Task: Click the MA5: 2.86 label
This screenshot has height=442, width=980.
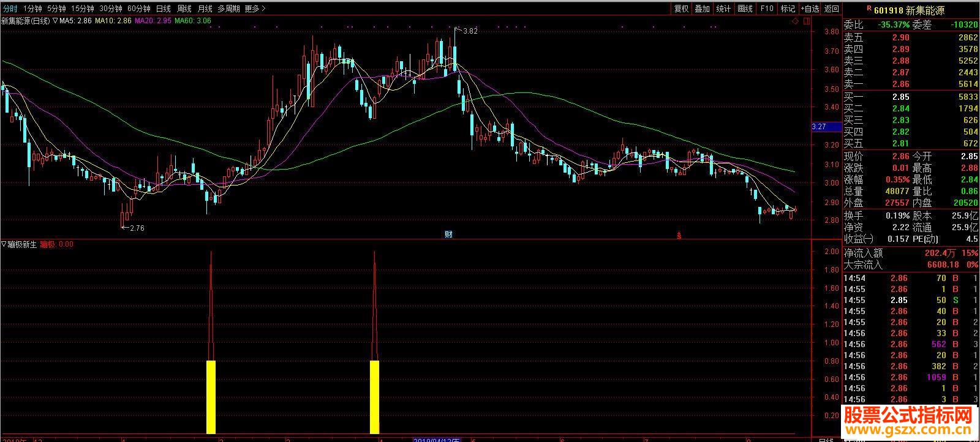Action: tap(76, 21)
